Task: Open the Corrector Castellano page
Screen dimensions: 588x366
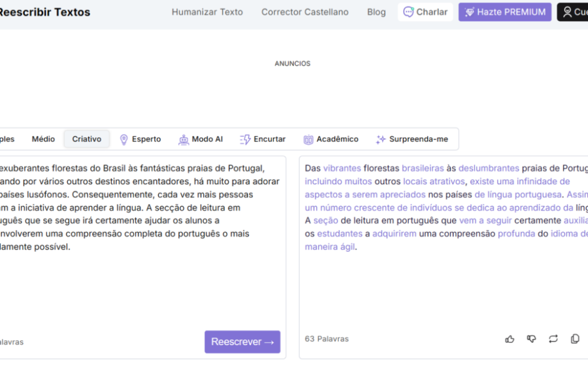Action: coord(305,12)
